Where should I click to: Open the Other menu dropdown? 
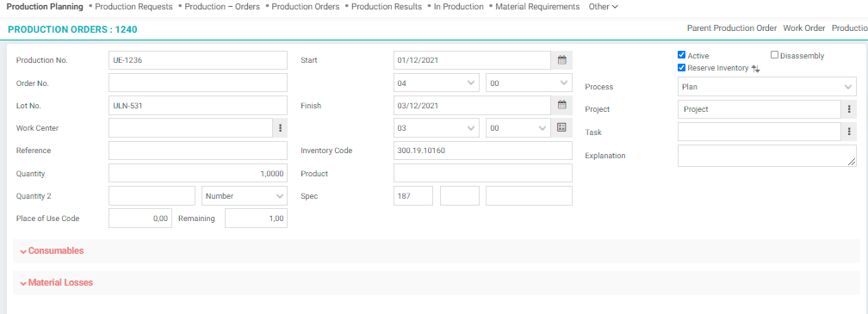click(604, 7)
